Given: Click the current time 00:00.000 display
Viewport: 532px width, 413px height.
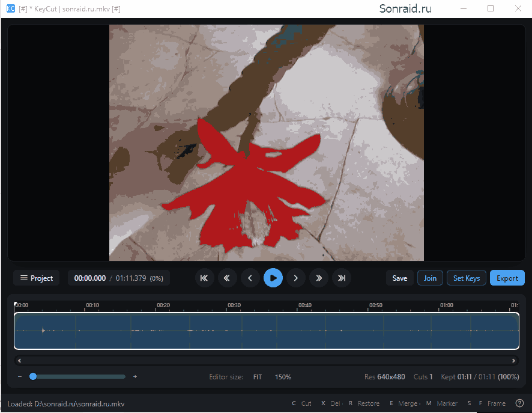Looking at the screenshot, I should 90,278.
